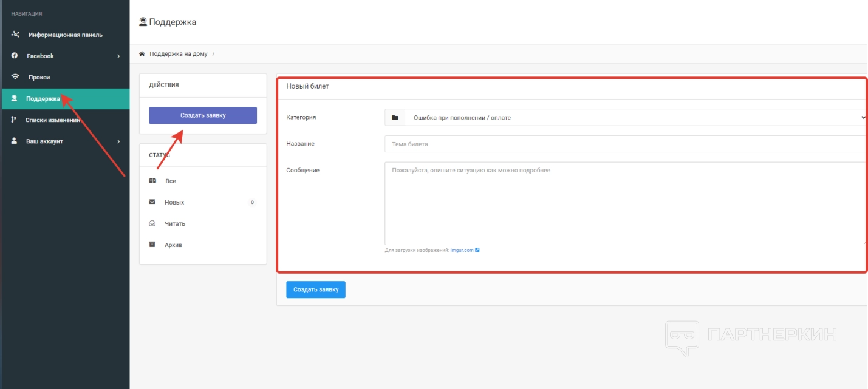Image resolution: width=868 pixels, height=389 pixels.
Task: Click the Facebook logo icon in sidebar
Action: (x=15, y=56)
